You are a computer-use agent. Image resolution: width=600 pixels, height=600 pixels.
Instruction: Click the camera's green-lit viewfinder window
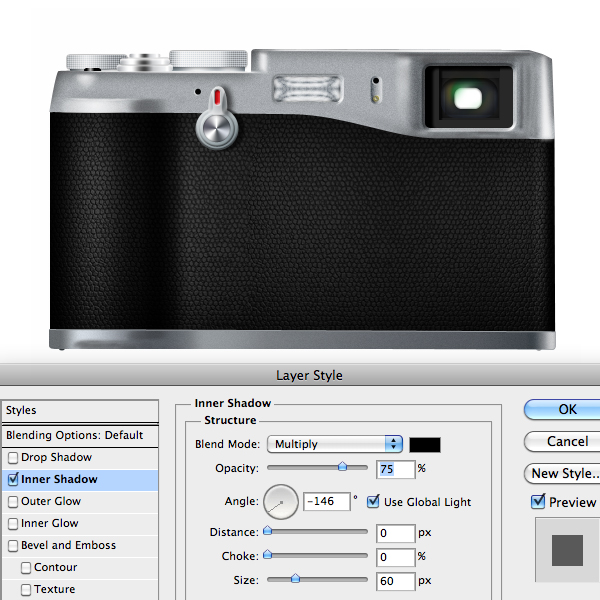tap(468, 98)
